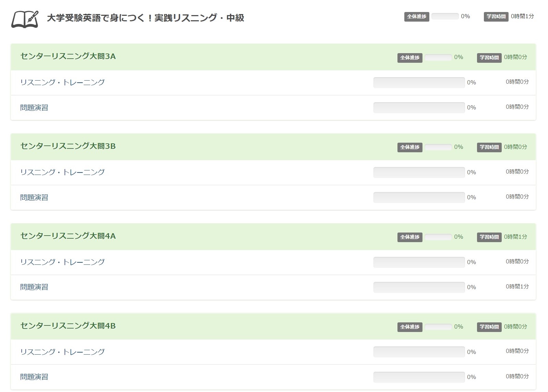Click progress bar for 大問4B 問題演習
548x392 pixels.
point(419,377)
